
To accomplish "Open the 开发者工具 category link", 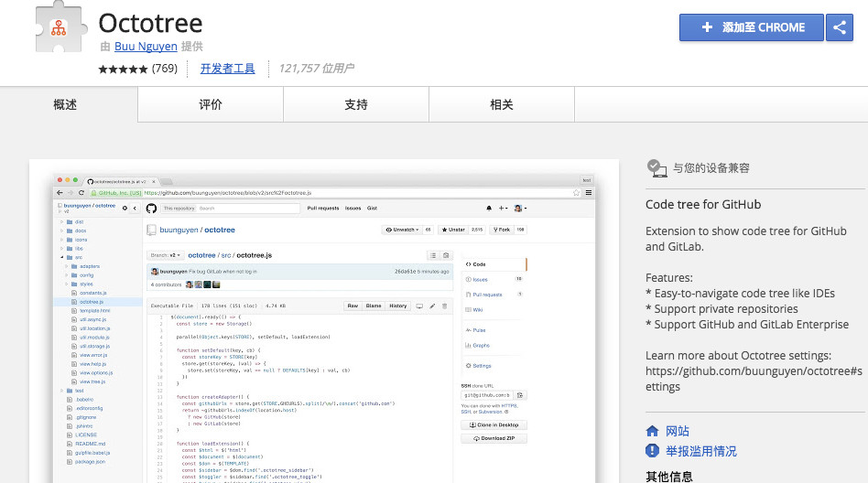I will 227,69.
